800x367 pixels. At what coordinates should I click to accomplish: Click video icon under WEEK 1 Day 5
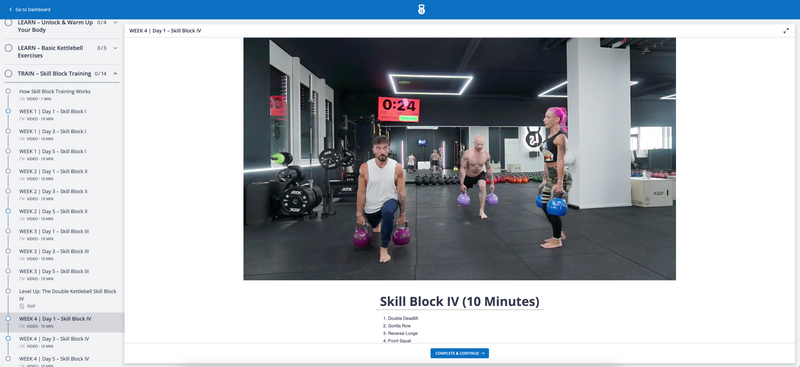click(22, 159)
